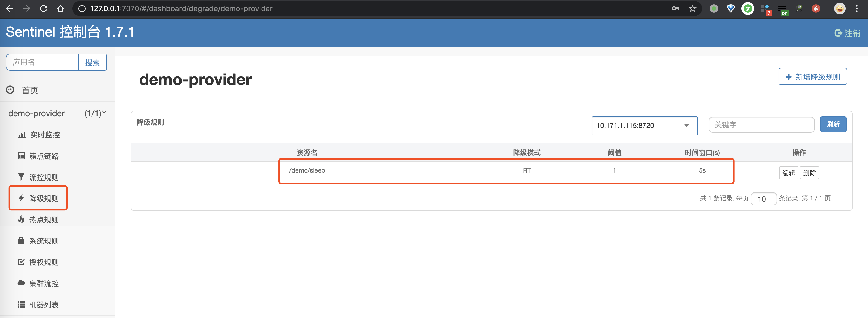Click the 流控规则 funnel icon
The image size is (868, 318).
(x=21, y=177)
